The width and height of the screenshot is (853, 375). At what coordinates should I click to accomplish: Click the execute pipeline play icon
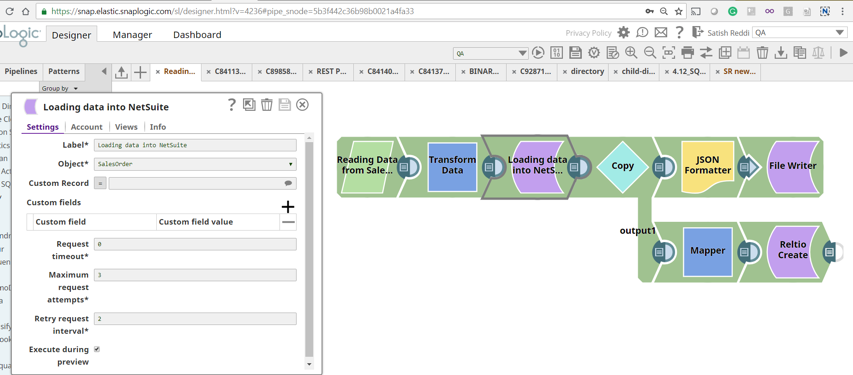click(537, 52)
